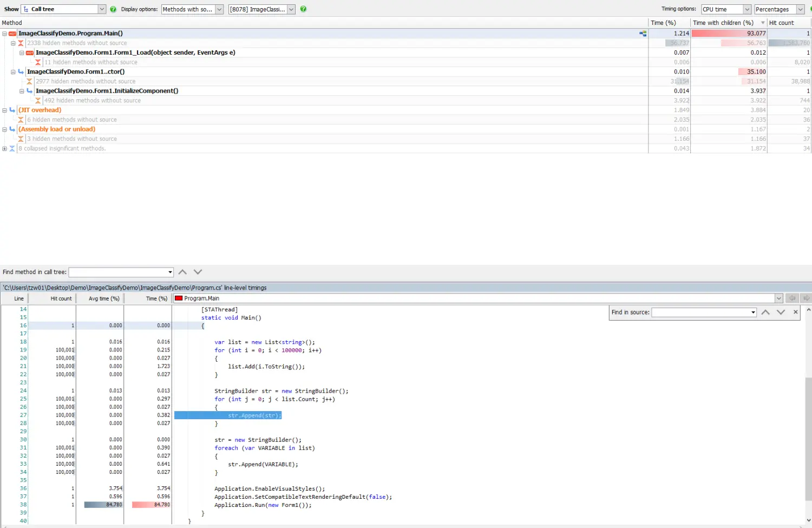812x528 pixels.
Task: Click hourglass icon of 3 hidden methods
Action: pyautogui.click(x=21, y=139)
